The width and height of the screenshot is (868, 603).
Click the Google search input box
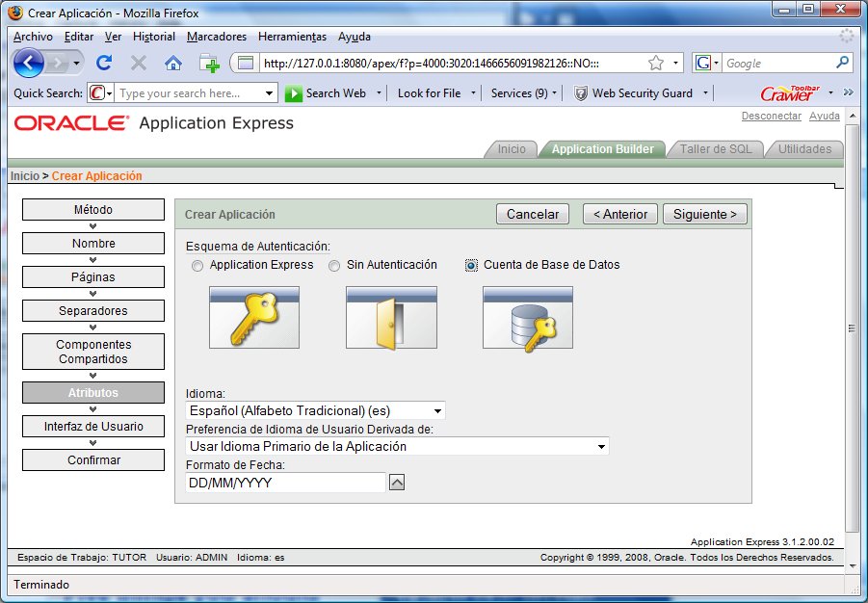click(x=777, y=64)
